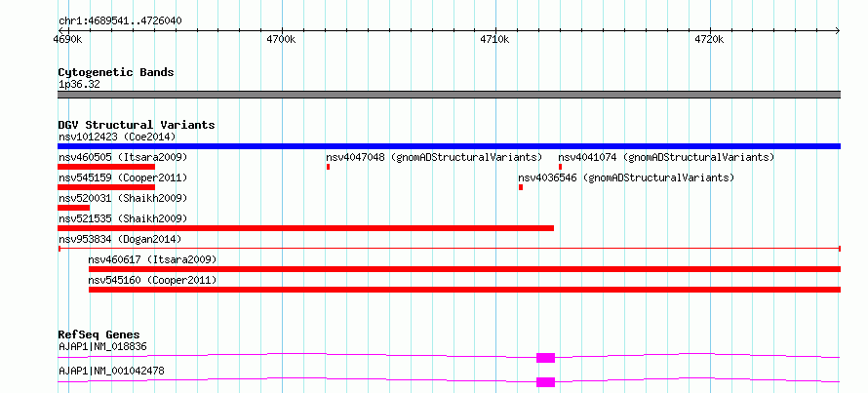The height and width of the screenshot is (393, 868).
Task: Open the nsv1012423 (Coe2014) label
Action: pos(117,137)
